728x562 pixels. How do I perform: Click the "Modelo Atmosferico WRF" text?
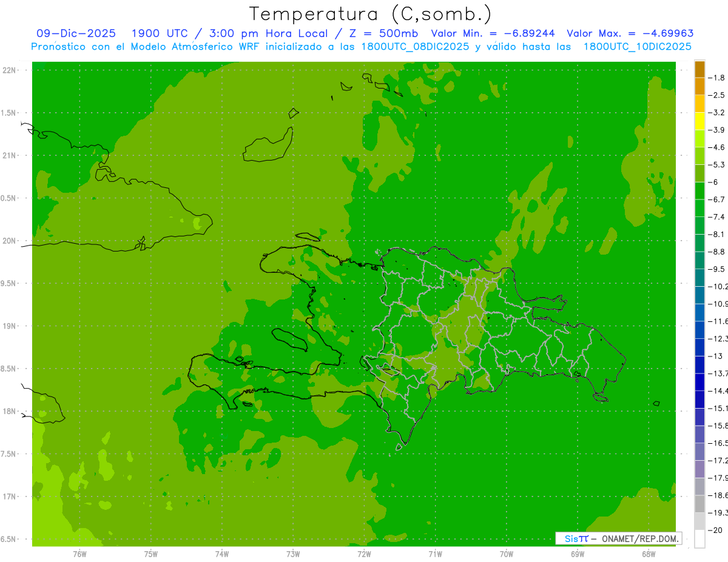pyautogui.click(x=196, y=46)
